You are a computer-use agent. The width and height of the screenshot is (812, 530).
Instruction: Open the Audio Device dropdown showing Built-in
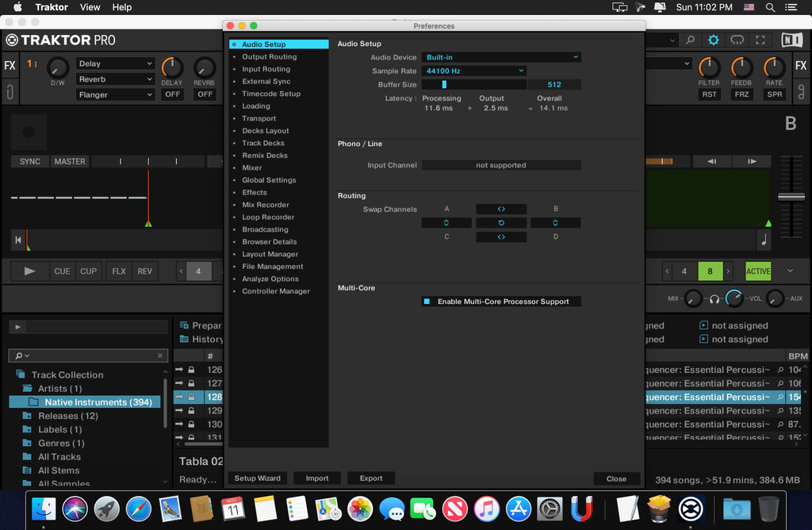[500, 56]
